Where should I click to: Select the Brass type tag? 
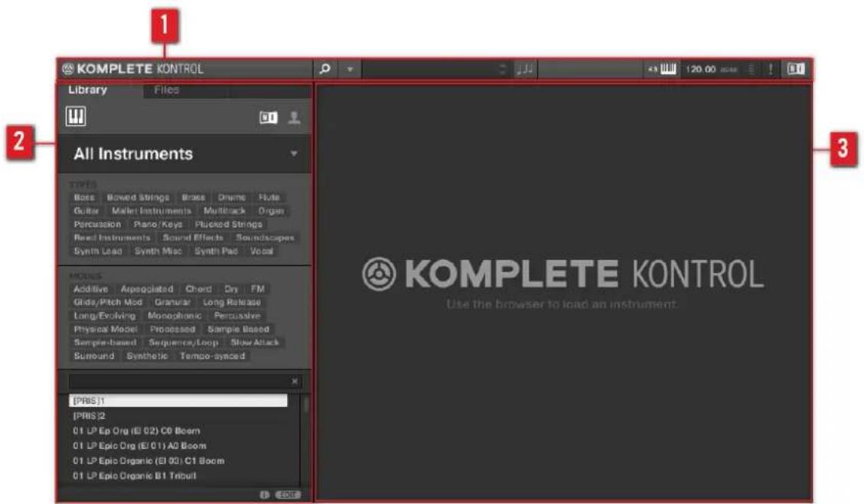pos(194,197)
